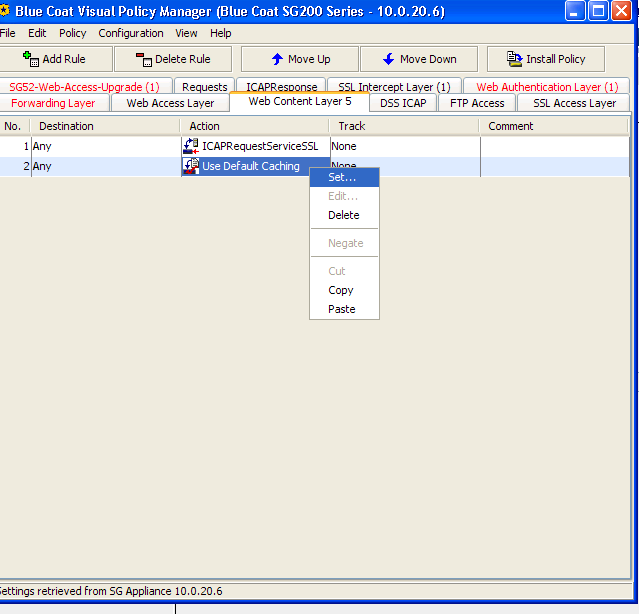Open the Policy menu
Viewport: 639px width, 614px height.
73,33
